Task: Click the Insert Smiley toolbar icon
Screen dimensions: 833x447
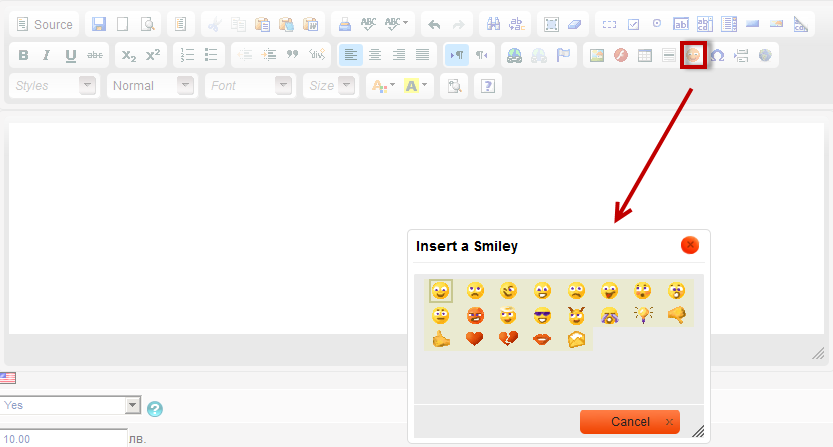Action: coord(693,55)
